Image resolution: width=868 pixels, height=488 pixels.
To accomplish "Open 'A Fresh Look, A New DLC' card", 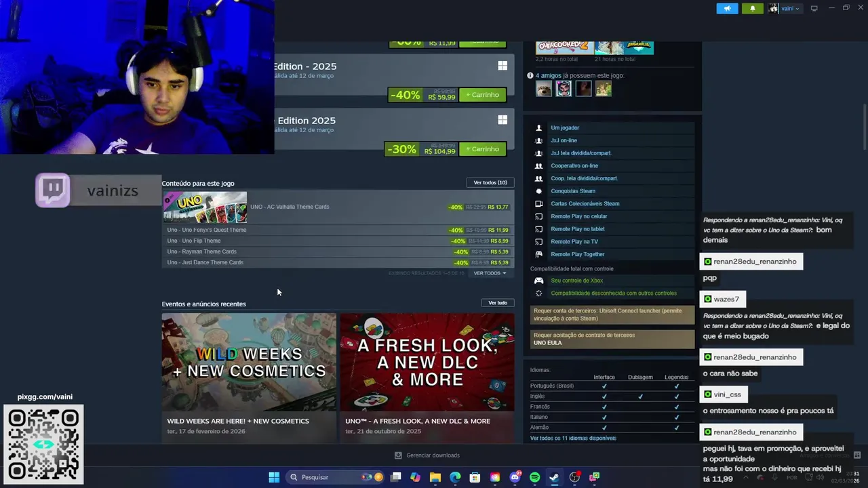I will [427, 378].
